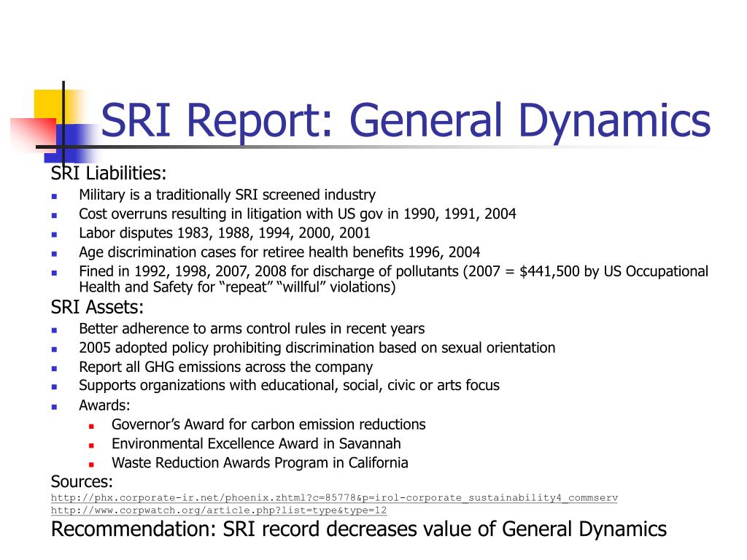This screenshot has height=560, width=747.
Task: Select the 'Sources:' heading
Action: (82, 481)
